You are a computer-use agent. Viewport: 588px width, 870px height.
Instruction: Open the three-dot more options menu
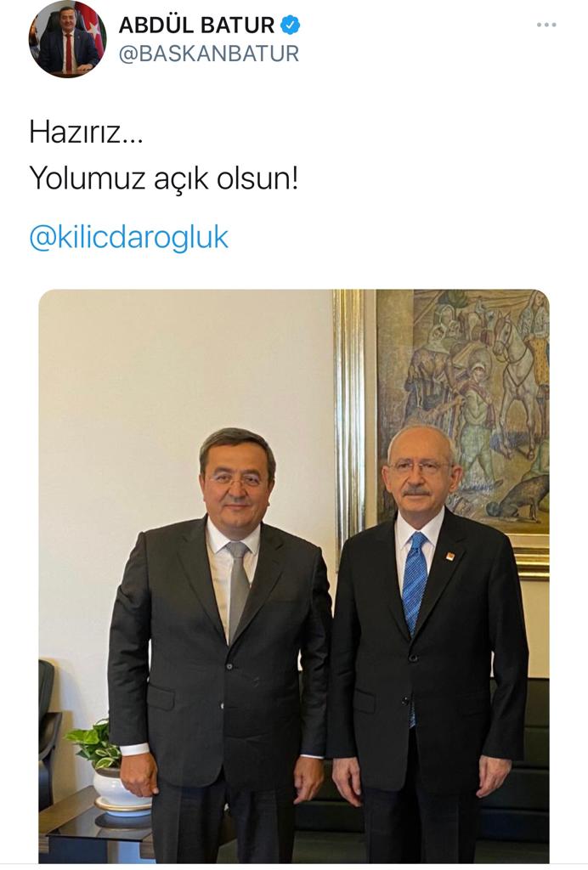tap(546, 25)
